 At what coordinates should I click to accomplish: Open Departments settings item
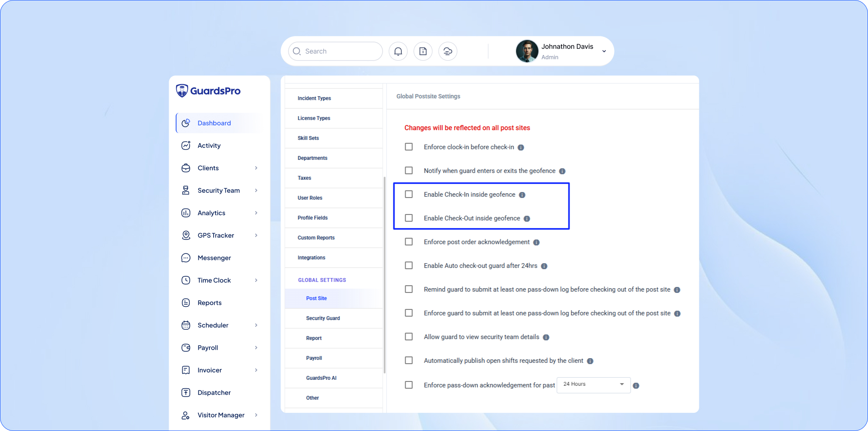334,158
